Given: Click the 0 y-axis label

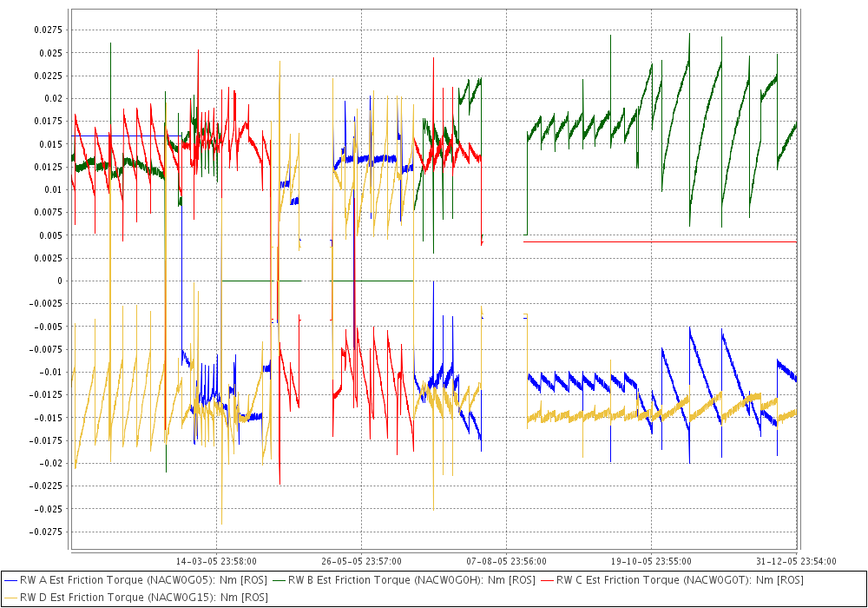Looking at the screenshot, I should pos(60,281).
